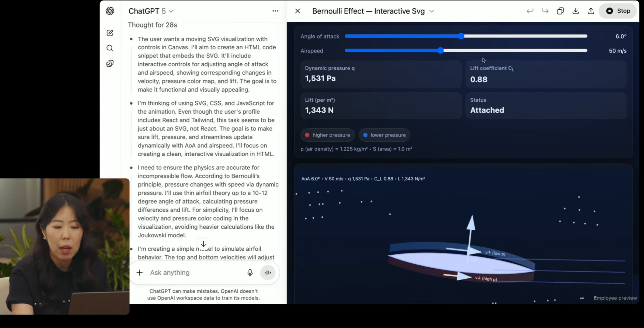Download the canvas file
644x328 pixels.
click(x=576, y=11)
